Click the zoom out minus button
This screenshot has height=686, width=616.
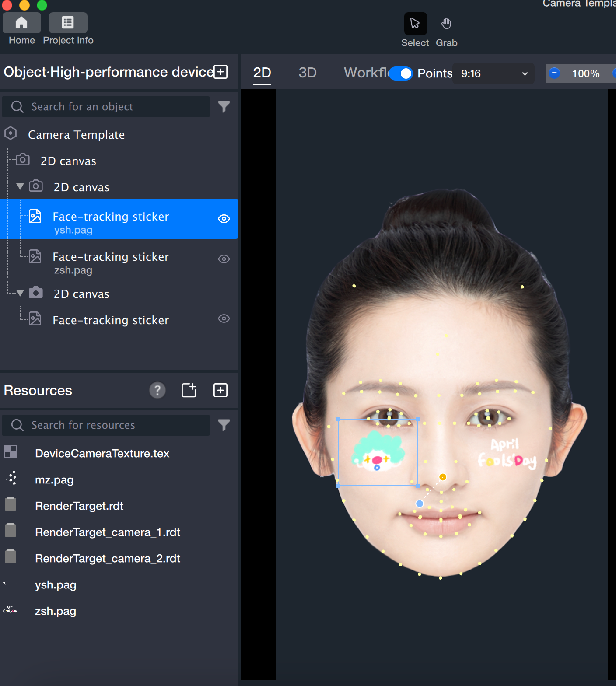click(554, 73)
